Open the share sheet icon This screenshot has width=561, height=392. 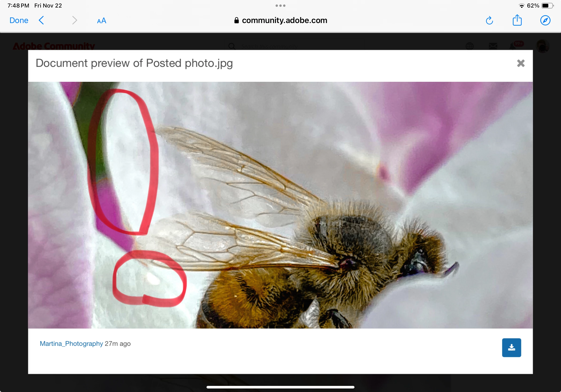click(517, 20)
